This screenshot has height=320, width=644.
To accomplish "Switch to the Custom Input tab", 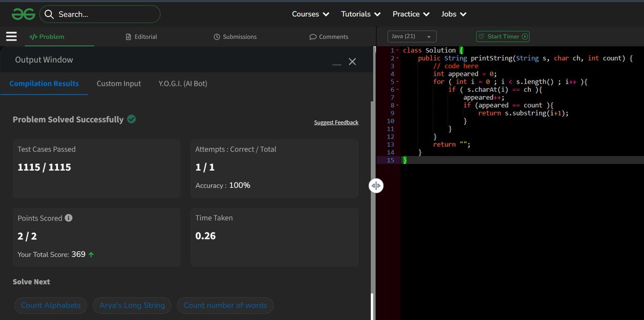I will 119,84.
